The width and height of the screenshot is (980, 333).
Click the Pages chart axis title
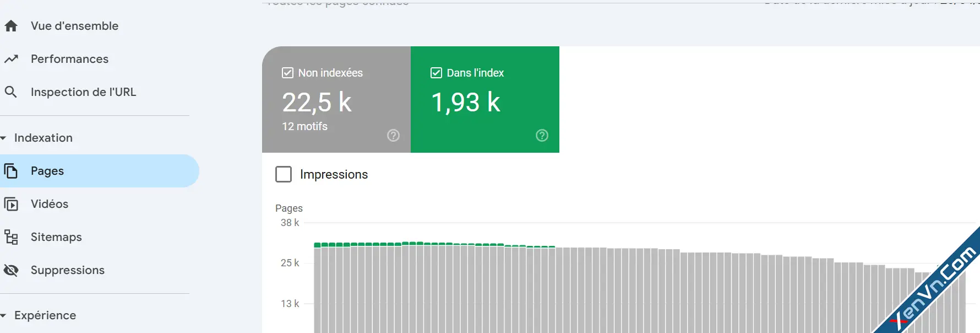[289, 208]
